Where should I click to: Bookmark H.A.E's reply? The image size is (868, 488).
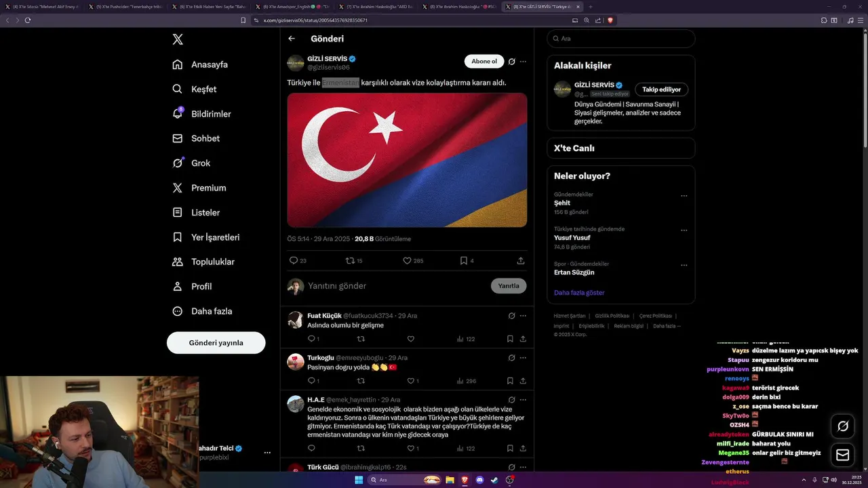pos(510,449)
